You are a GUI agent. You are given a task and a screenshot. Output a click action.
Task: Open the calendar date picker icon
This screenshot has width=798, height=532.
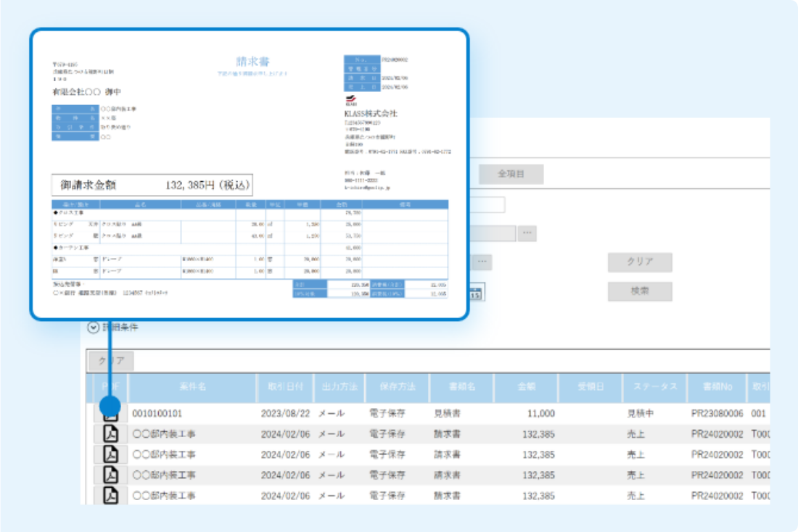477,293
